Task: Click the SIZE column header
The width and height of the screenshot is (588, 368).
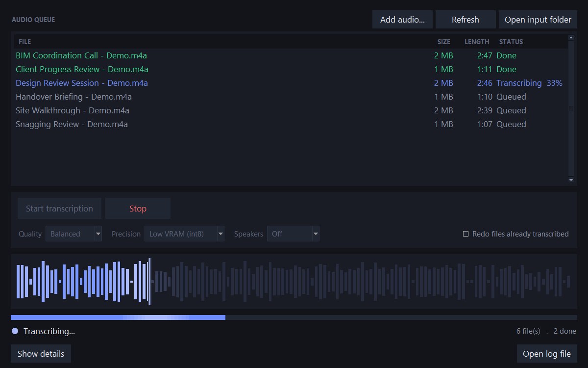Action: click(444, 42)
